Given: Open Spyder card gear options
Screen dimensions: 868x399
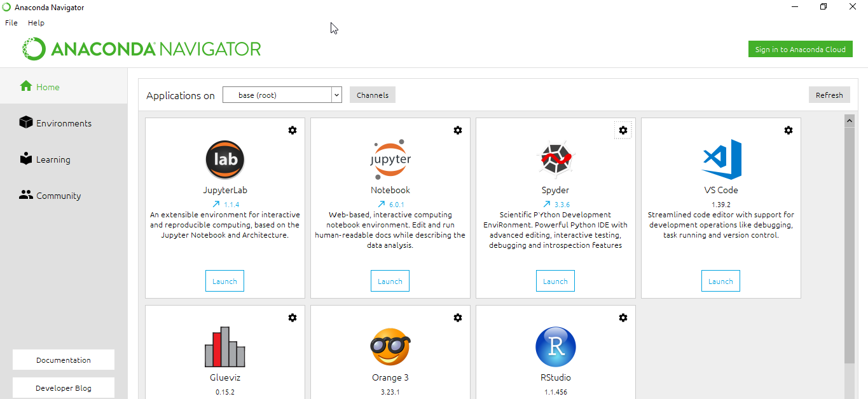Looking at the screenshot, I should click(x=623, y=130).
